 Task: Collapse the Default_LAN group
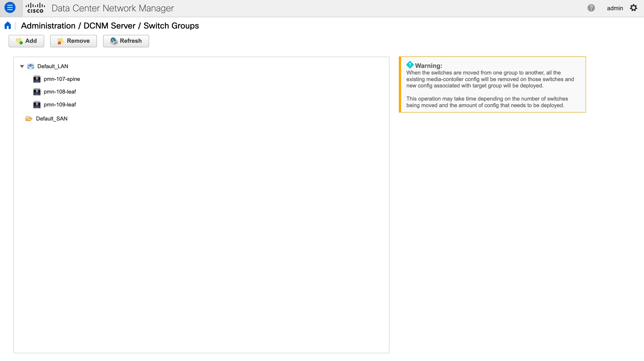(22, 66)
